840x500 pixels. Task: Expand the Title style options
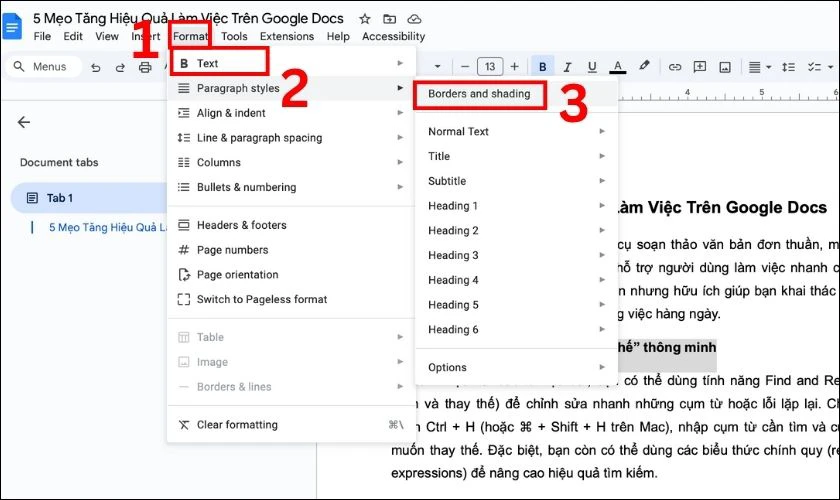(x=516, y=156)
